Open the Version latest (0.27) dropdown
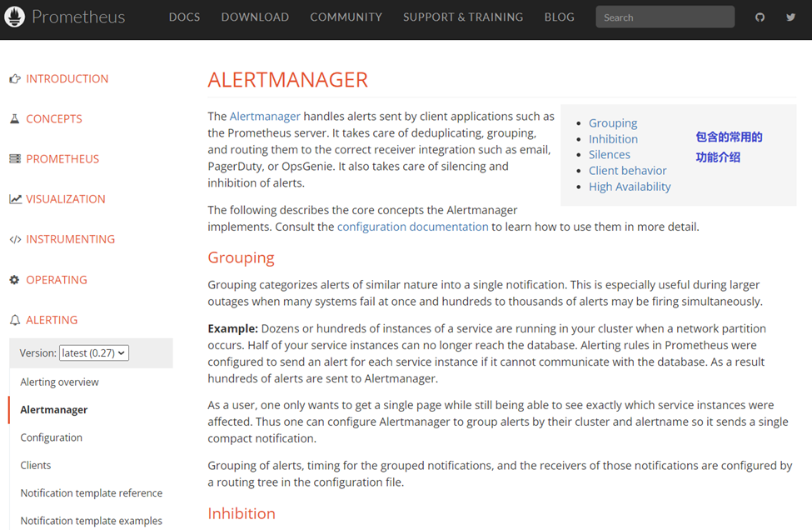The width and height of the screenshot is (812, 530). [x=94, y=352]
